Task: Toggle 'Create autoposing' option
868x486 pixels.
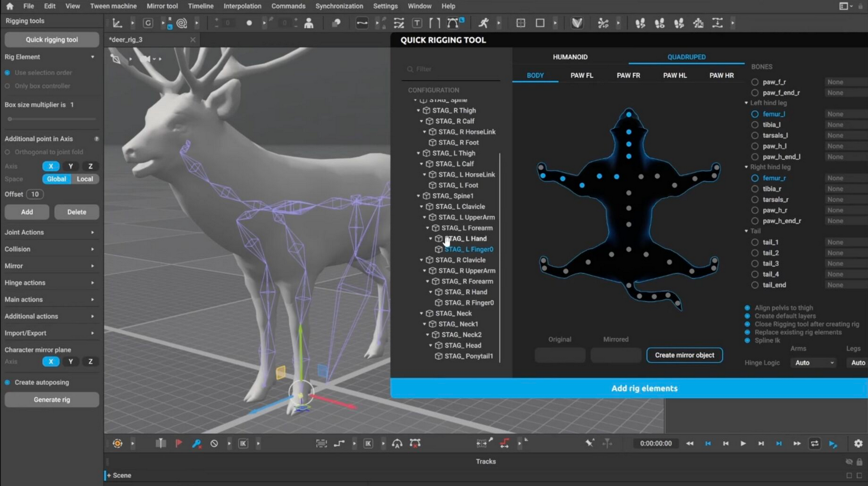Action: point(8,382)
